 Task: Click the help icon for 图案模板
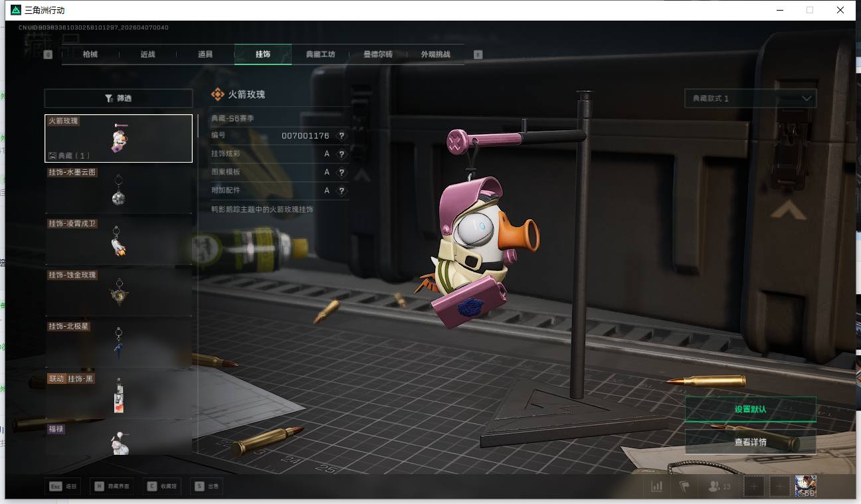click(x=341, y=173)
